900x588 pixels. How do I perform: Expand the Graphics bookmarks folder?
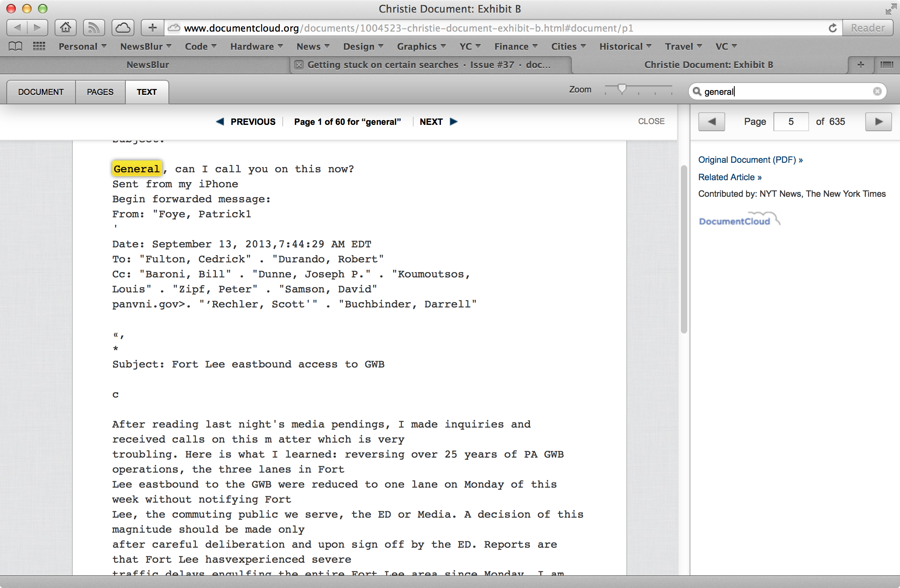422,47
